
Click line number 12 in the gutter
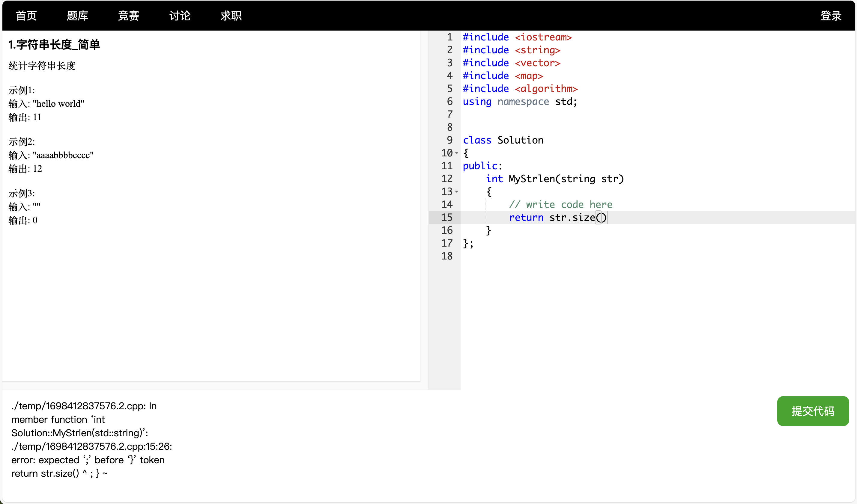point(446,179)
